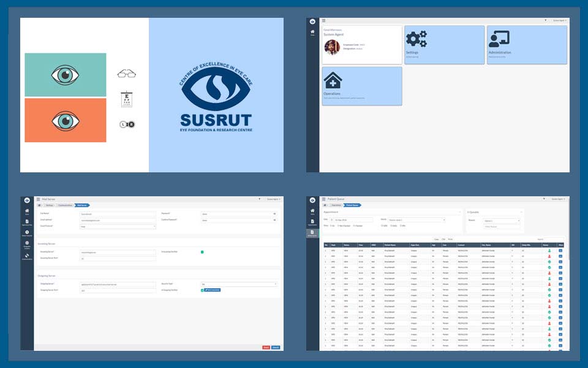Image resolution: width=588 pixels, height=368 pixels.
Task: Click the Operations breadcrumb in Patient Queue
Action: click(336, 205)
